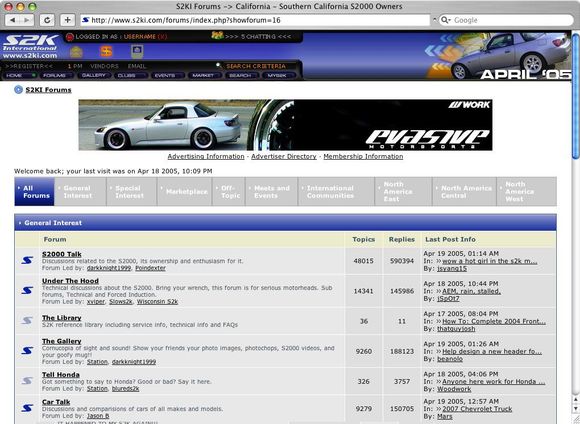Viewport: 580px width, 424px height.
Task: Reload the page with the refresh button
Action: point(47,20)
